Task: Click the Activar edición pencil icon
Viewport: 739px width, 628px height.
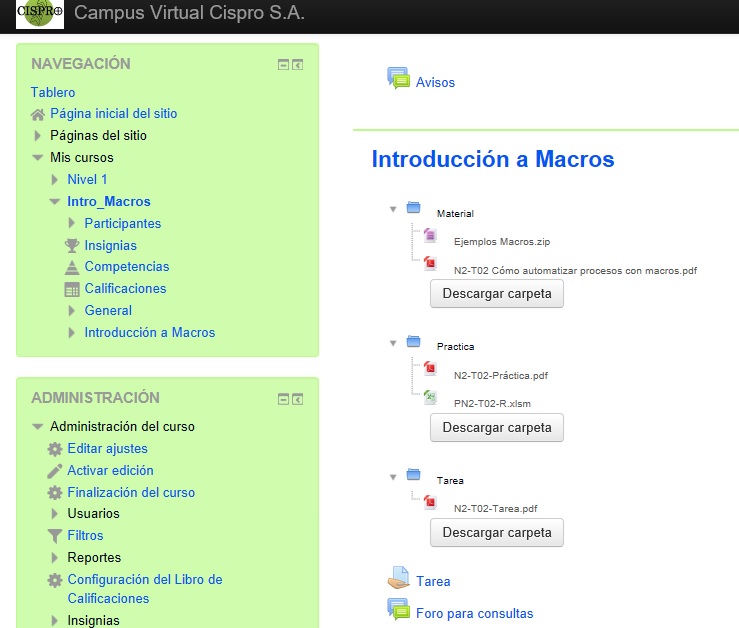Action: [x=55, y=470]
